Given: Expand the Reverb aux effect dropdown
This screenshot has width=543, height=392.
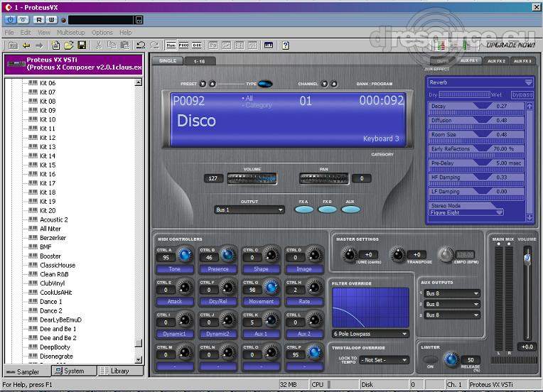Looking at the screenshot, I should click(x=480, y=82).
